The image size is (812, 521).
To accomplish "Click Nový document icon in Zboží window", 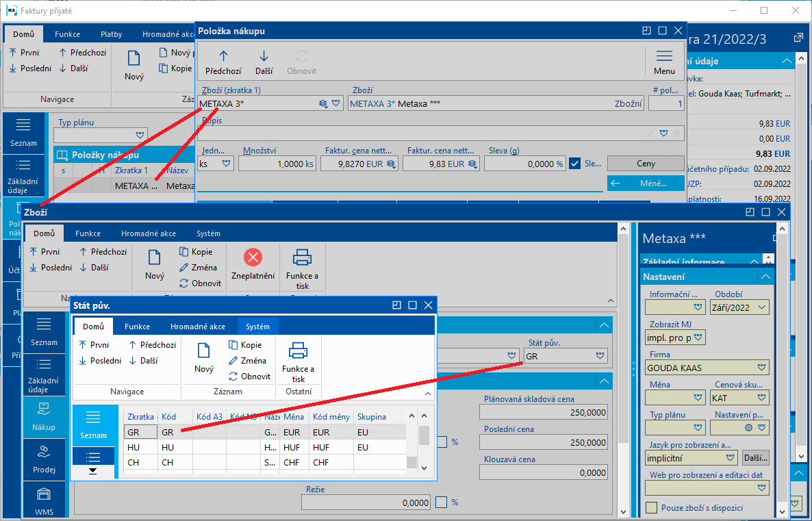I will click(x=154, y=257).
